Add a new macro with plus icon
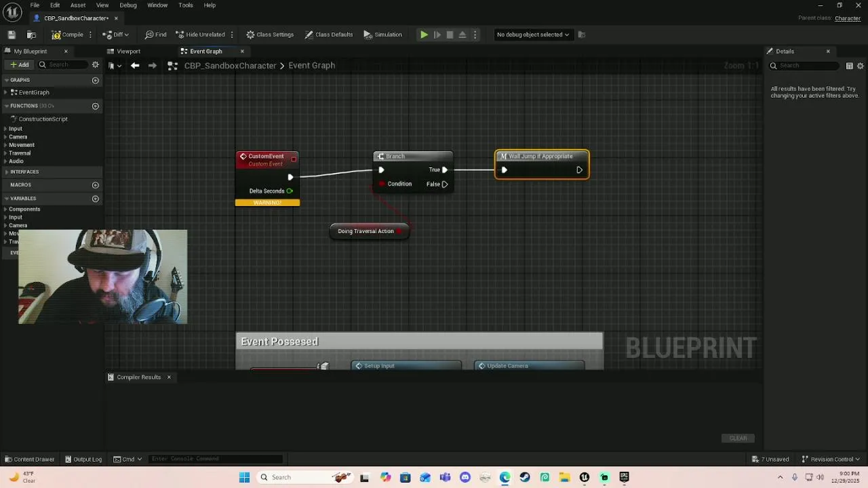Image resolution: width=868 pixels, height=488 pixels. (x=96, y=184)
